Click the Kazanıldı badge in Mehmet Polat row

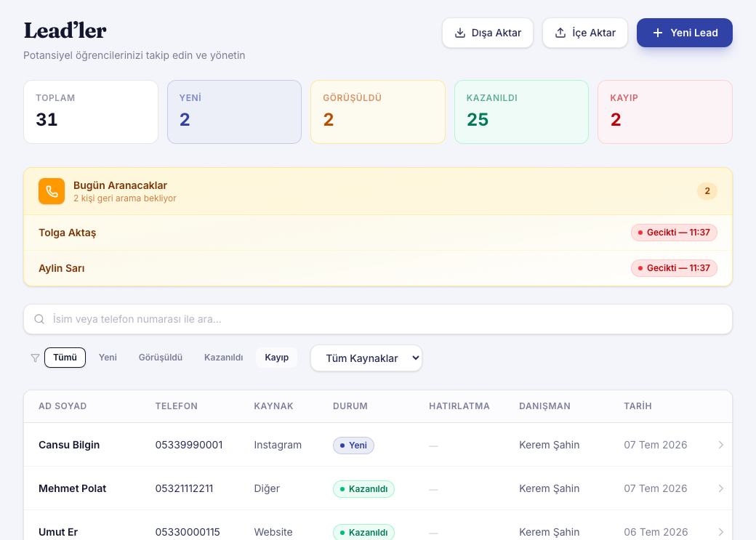pyautogui.click(x=363, y=489)
